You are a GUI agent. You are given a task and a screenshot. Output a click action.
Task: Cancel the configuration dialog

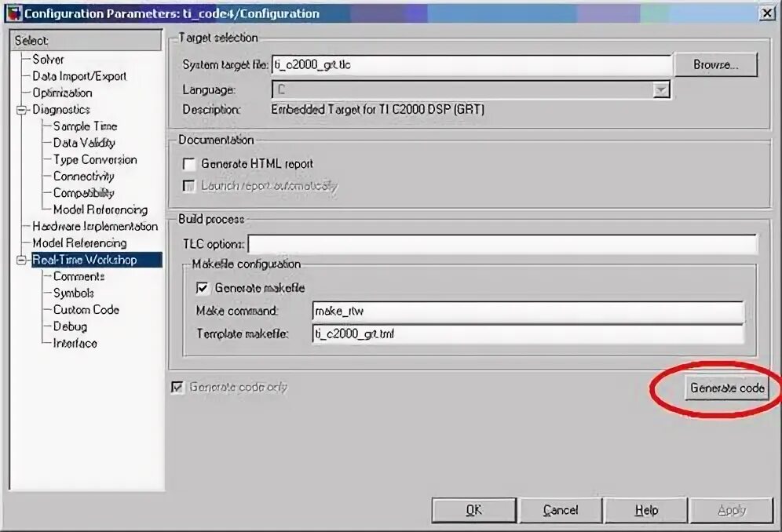coord(561,510)
